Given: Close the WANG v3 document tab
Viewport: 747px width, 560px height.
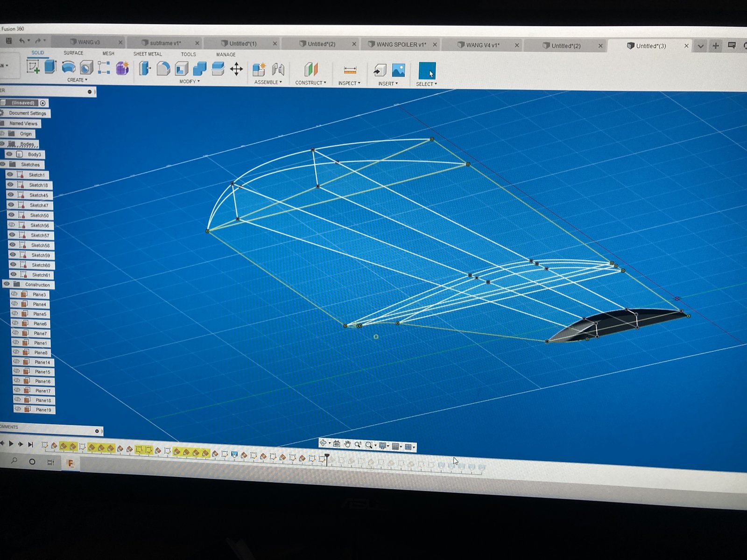Looking at the screenshot, I should click(x=120, y=42).
